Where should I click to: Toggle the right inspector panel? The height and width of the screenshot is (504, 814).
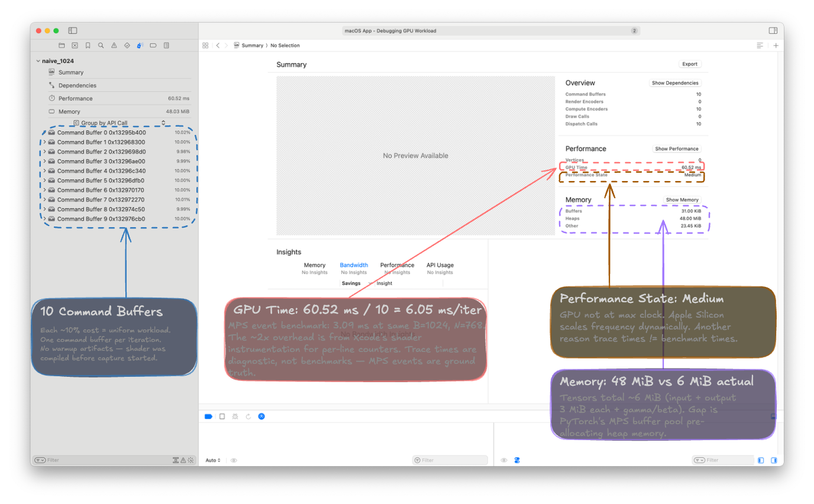(773, 31)
